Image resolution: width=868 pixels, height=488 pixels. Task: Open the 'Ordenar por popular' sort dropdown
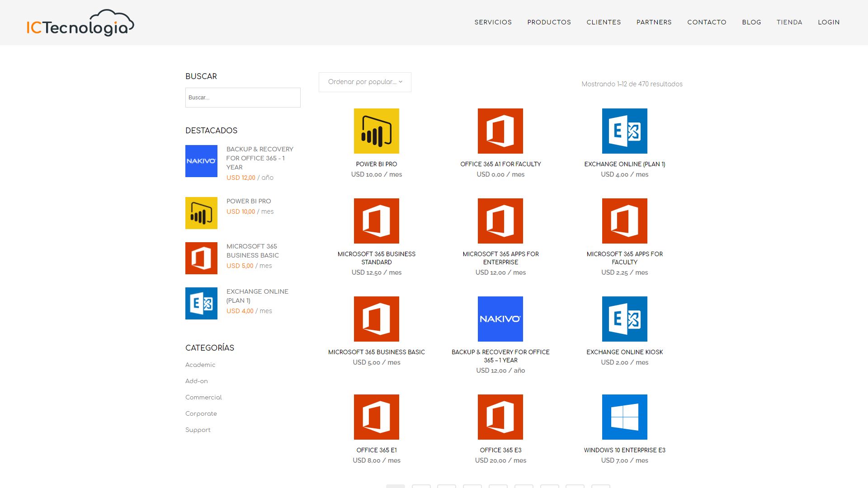(x=364, y=82)
